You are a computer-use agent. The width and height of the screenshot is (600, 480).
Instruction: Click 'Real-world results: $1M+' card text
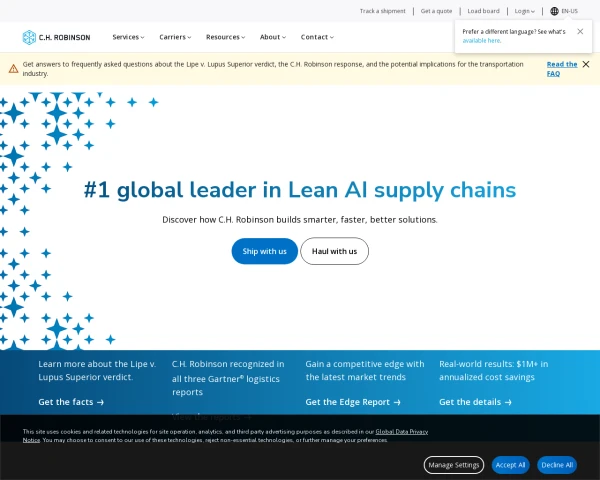493,371
